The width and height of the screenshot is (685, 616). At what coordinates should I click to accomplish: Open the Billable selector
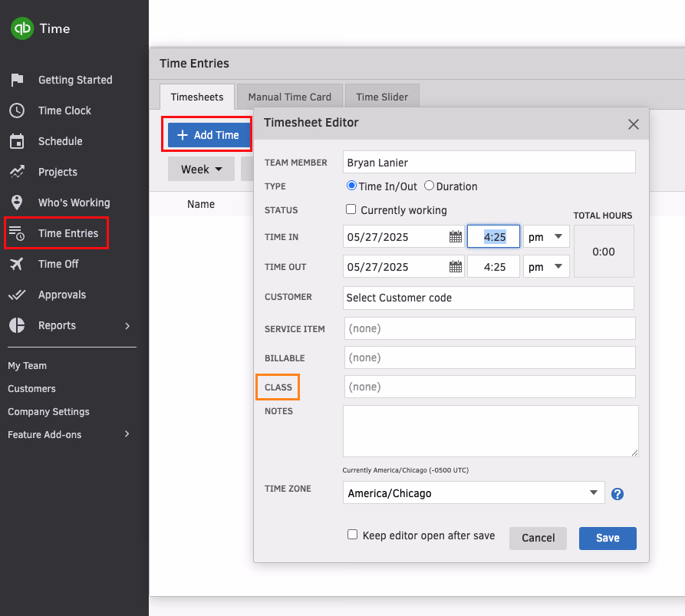pos(489,357)
